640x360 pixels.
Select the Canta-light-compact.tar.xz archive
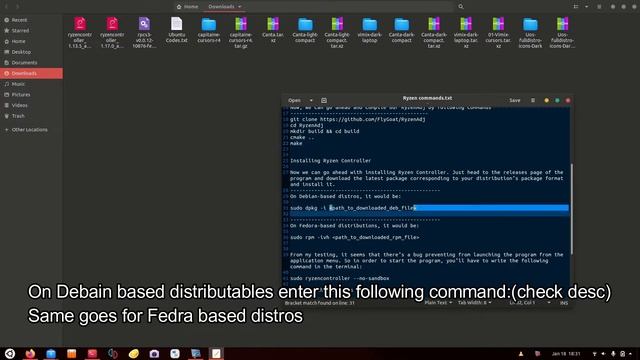pyautogui.click(x=337, y=33)
